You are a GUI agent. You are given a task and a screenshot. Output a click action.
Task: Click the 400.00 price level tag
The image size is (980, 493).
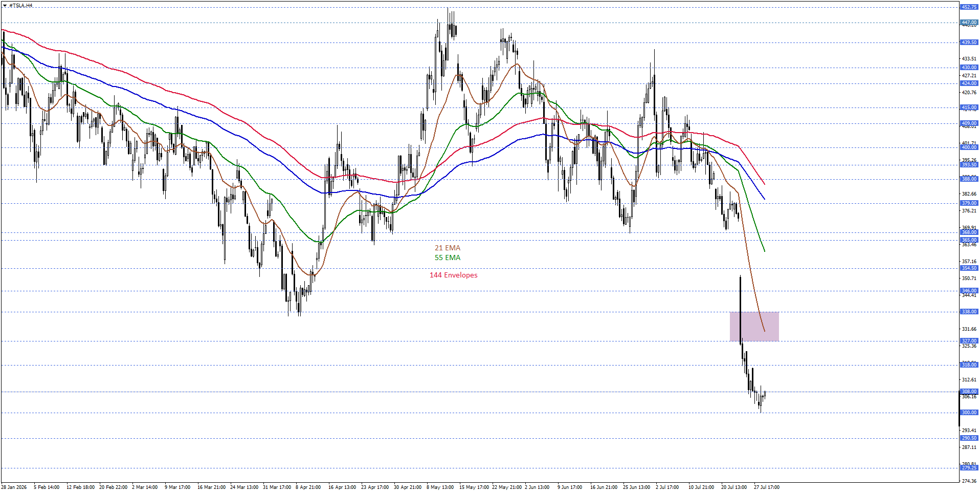(x=969, y=147)
